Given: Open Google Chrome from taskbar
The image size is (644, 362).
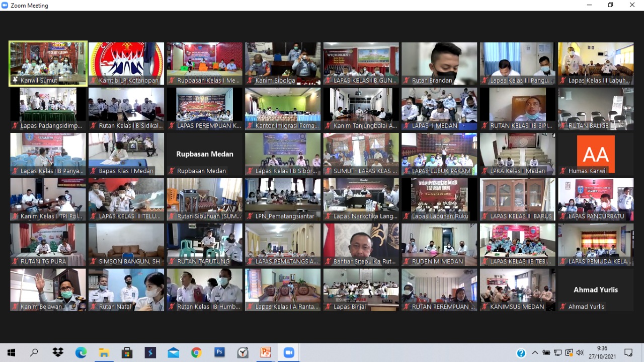Looking at the screenshot, I should pyautogui.click(x=196, y=352).
